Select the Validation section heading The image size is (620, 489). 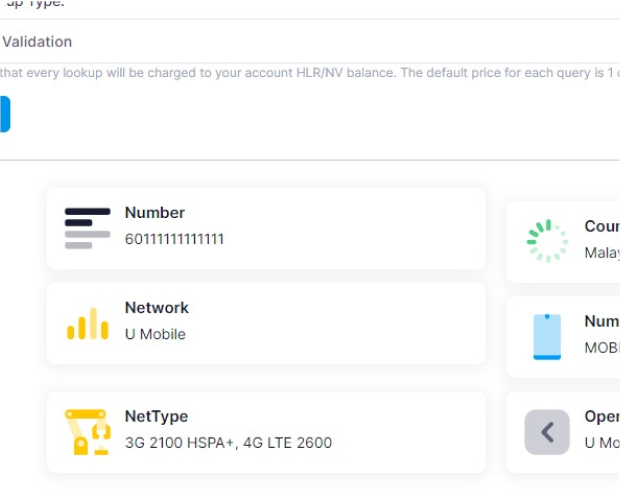click(37, 42)
